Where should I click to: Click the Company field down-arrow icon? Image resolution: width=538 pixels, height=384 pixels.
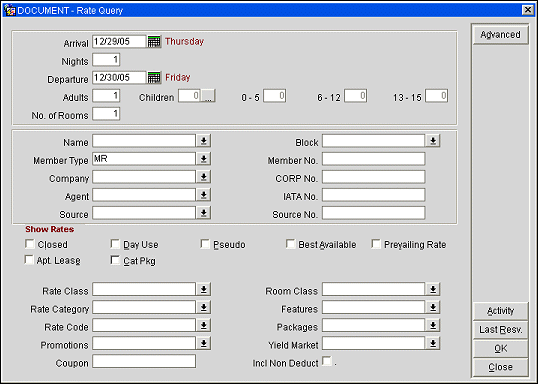click(x=204, y=177)
